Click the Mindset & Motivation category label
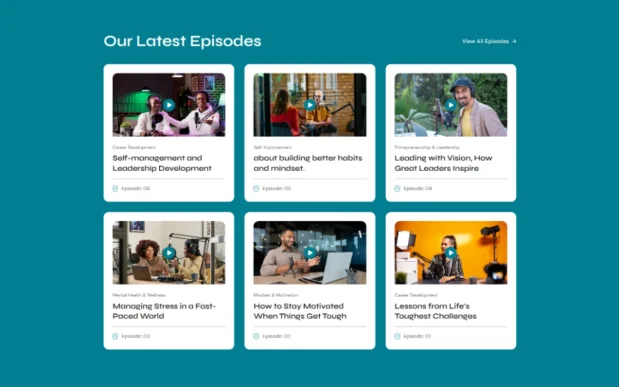The height and width of the screenshot is (387, 619). (x=276, y=295)
